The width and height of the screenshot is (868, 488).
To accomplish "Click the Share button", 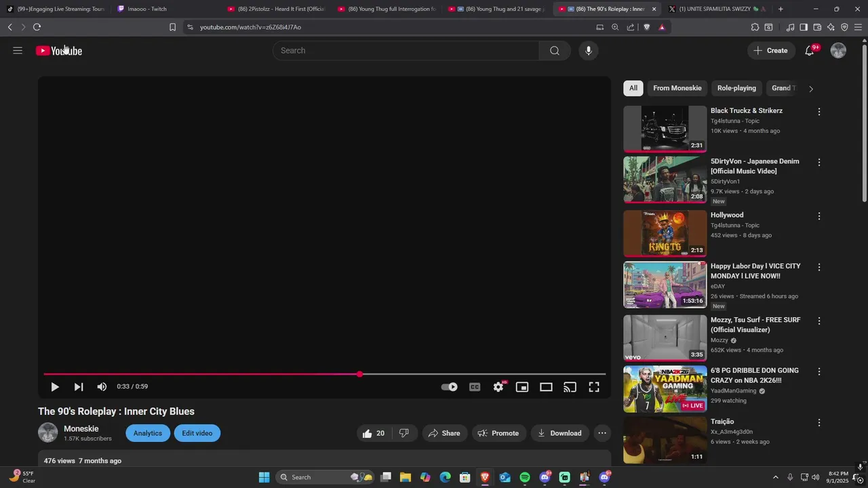I will point(444,433).
